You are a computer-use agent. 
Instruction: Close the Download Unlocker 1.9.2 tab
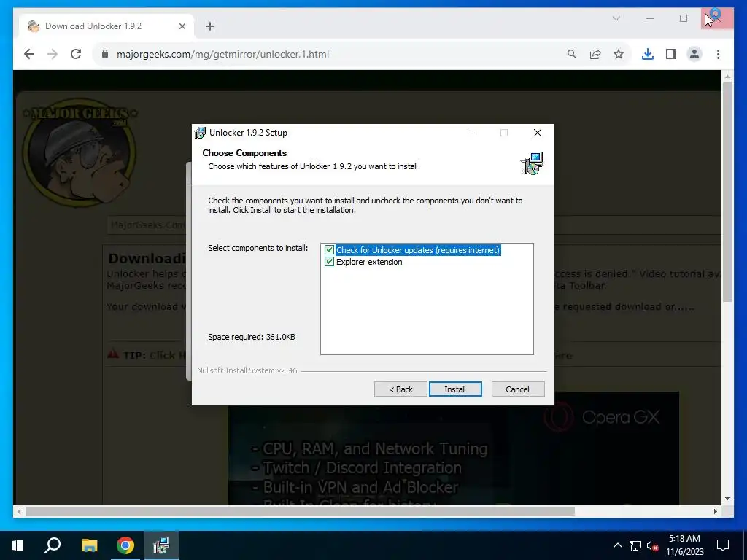[x=182, y=26]
